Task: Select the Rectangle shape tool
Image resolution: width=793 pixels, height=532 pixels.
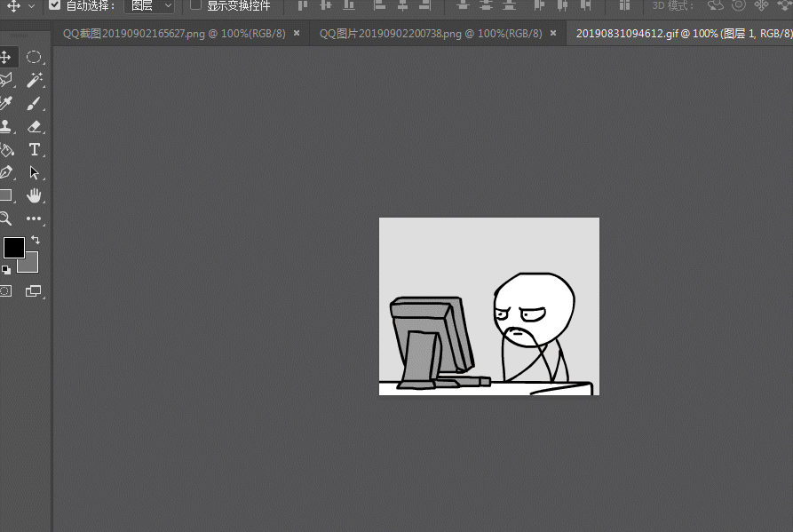Action: click(x=6, y=195)
